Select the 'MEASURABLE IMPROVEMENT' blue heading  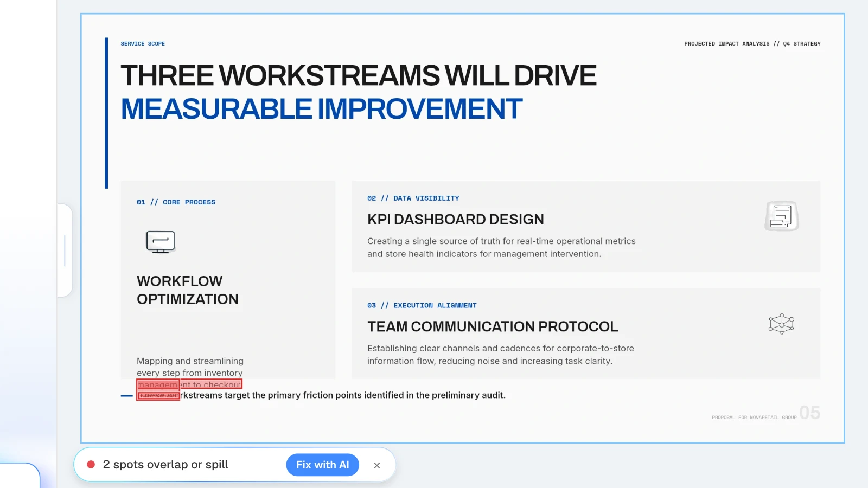point(321,109)
